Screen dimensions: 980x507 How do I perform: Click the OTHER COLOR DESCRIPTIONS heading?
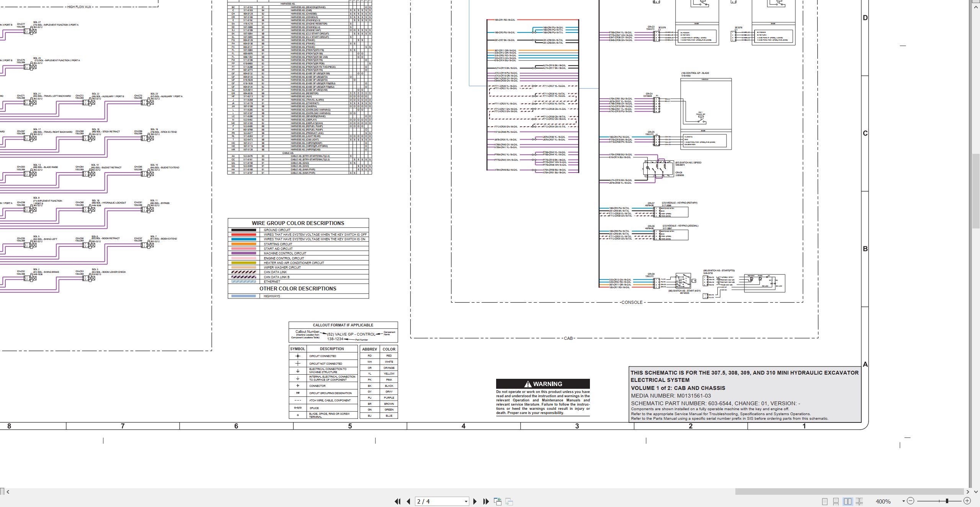[x=298, y=289]
